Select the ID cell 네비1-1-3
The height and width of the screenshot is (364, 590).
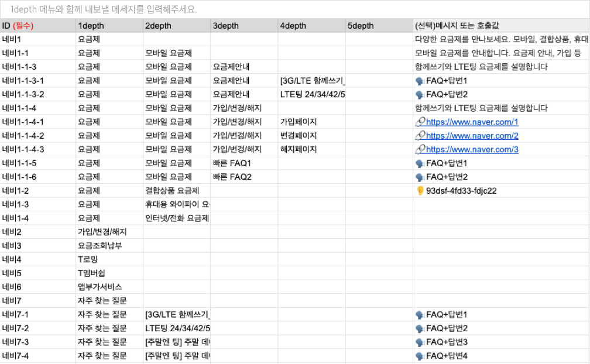(37, 67)
